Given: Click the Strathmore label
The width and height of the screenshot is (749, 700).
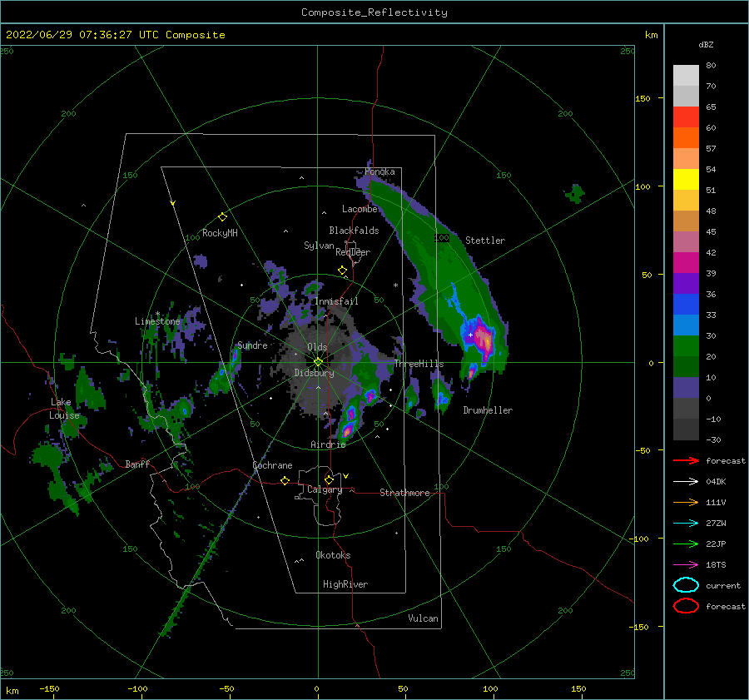Looking at the screenshot, I should 404,493.
